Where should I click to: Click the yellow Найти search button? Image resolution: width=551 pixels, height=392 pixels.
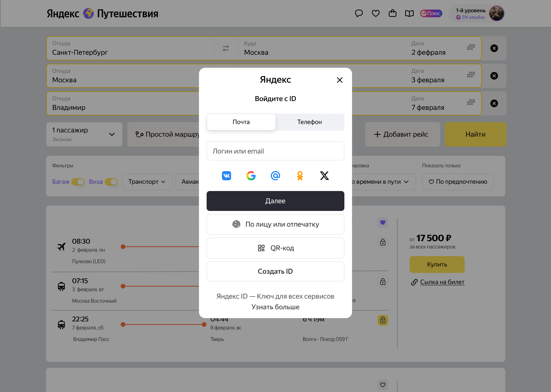pyautogui.click(x=476, y=134)
